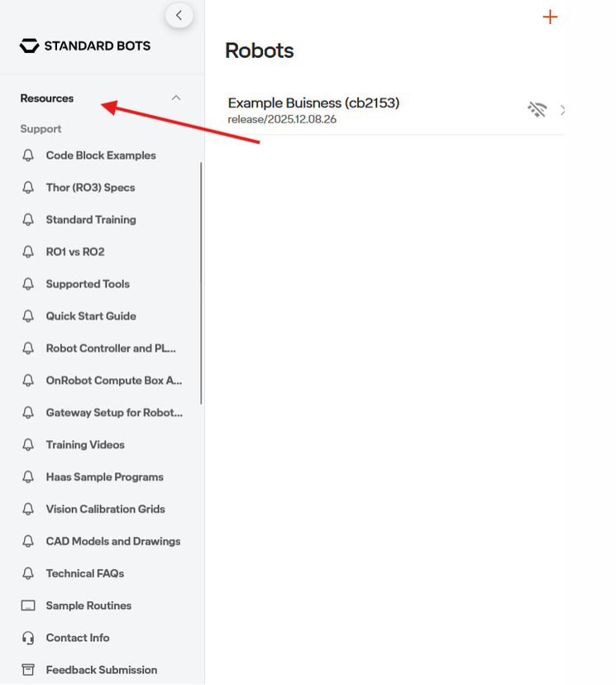Viewport: 616px width, 685px height.
Task: Click bell icon beside Haas Sample Programs
Action: [28, 477]
